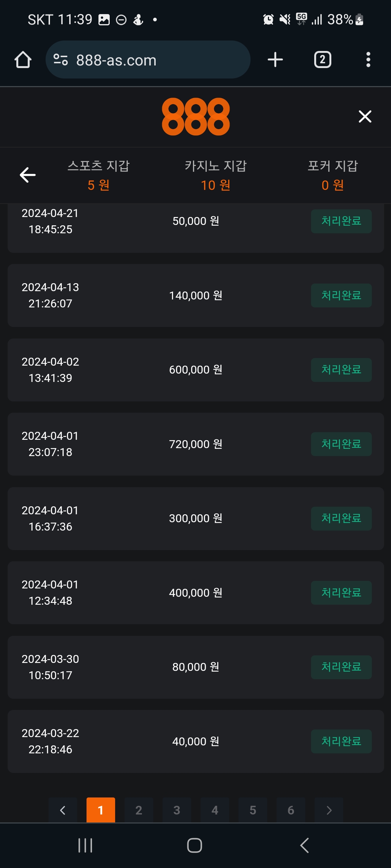
Task: Click 처리완료 status for 600,000 원 entry
Action: pos(341,370)
